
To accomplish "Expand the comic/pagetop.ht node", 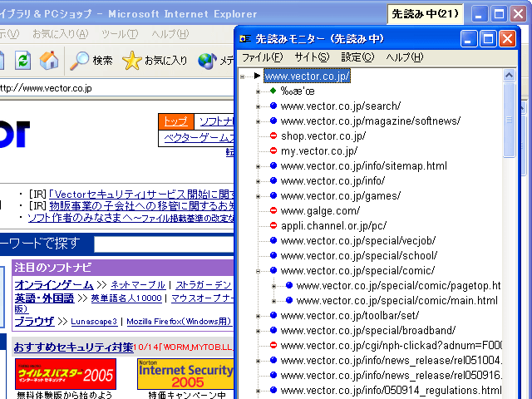I will [273, 286].
